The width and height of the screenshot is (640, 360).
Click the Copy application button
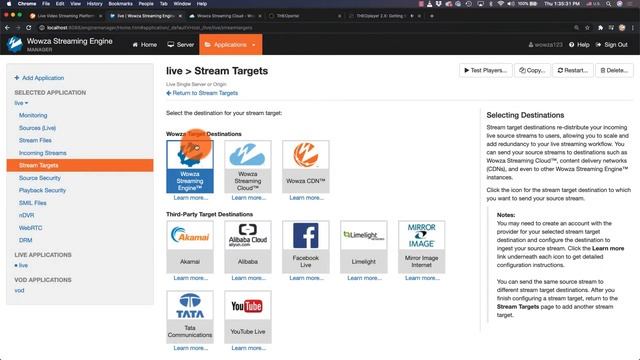[x=532, y=70]
